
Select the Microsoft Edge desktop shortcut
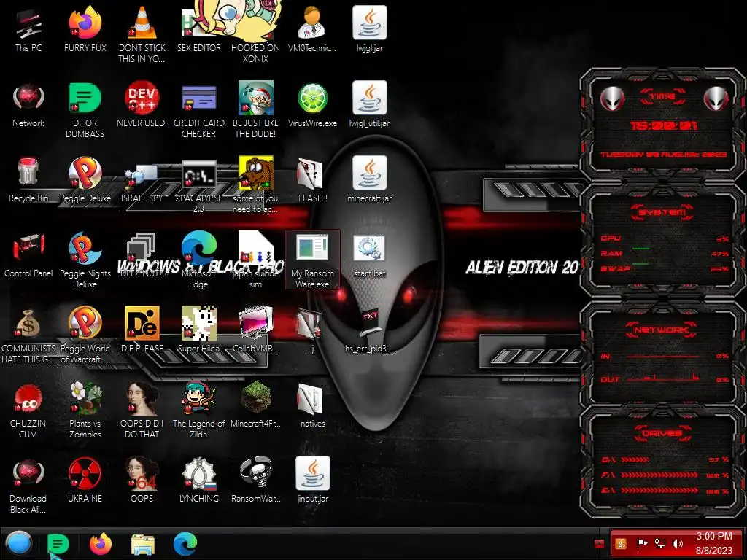(x=198, y=260)
